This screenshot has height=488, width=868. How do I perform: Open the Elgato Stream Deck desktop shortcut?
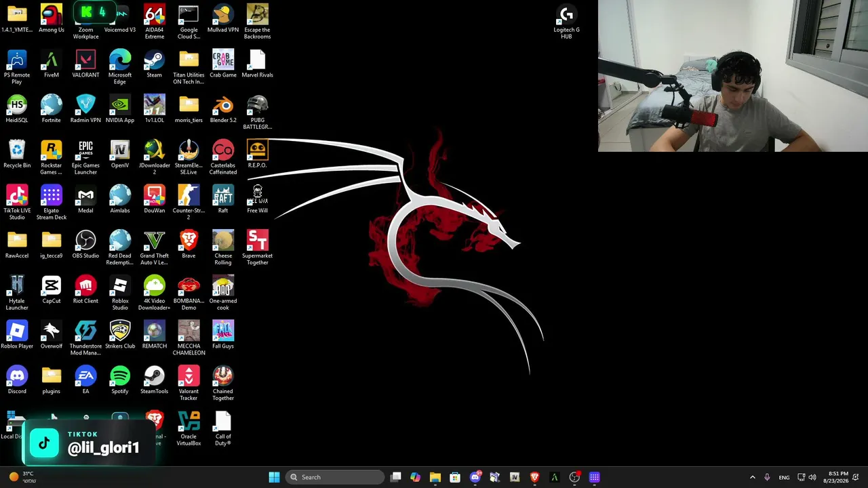tap(52, 203)
